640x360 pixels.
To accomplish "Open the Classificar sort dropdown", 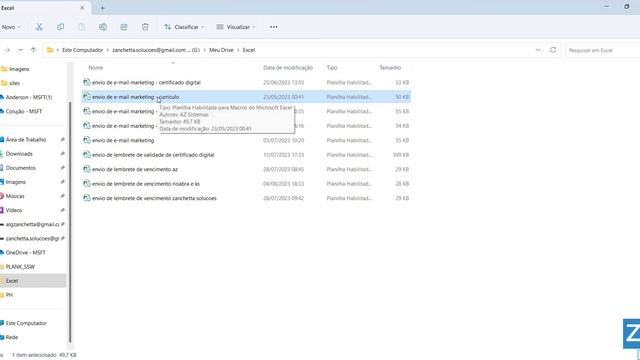I will point(184,27).
